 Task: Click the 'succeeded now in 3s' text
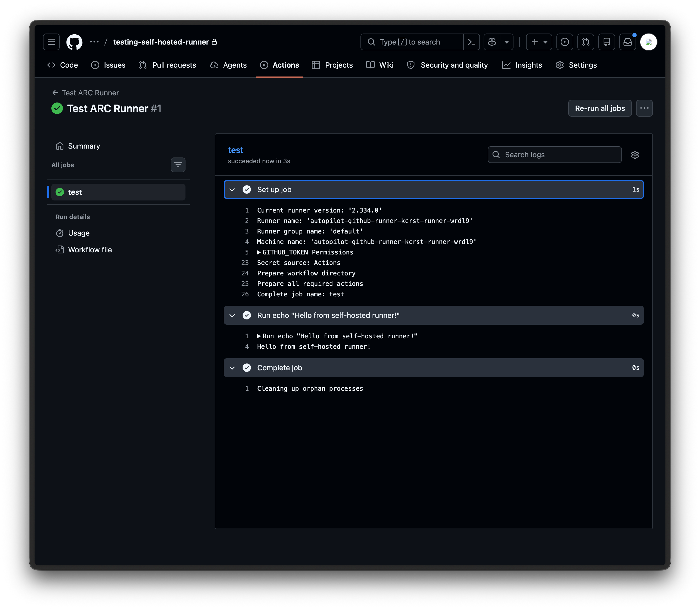[x=259, y=161]
